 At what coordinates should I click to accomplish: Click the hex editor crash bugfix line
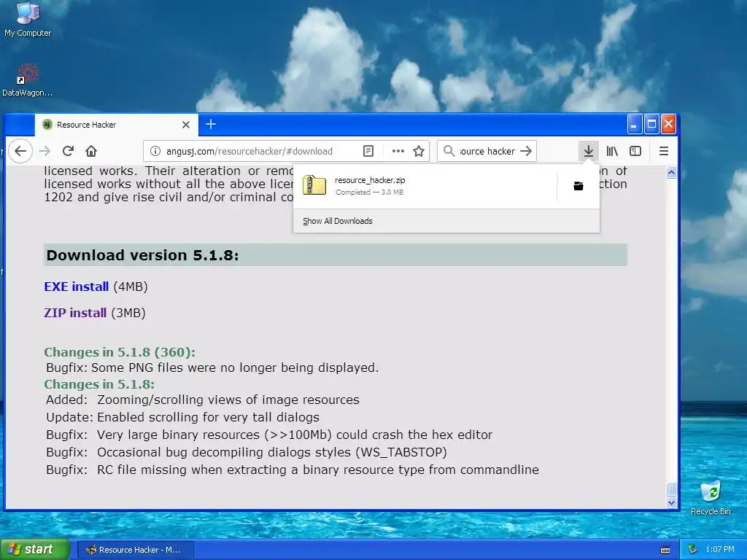click(x=269, y=435)
